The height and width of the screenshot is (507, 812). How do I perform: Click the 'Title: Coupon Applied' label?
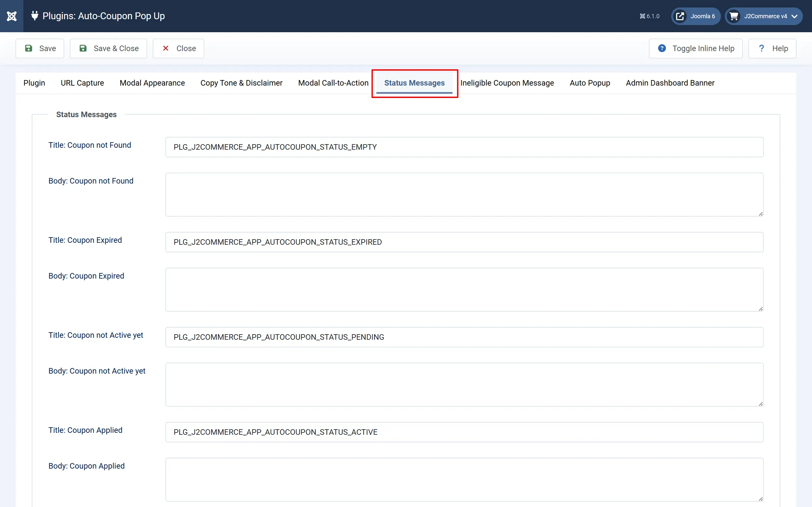(86, 430)
